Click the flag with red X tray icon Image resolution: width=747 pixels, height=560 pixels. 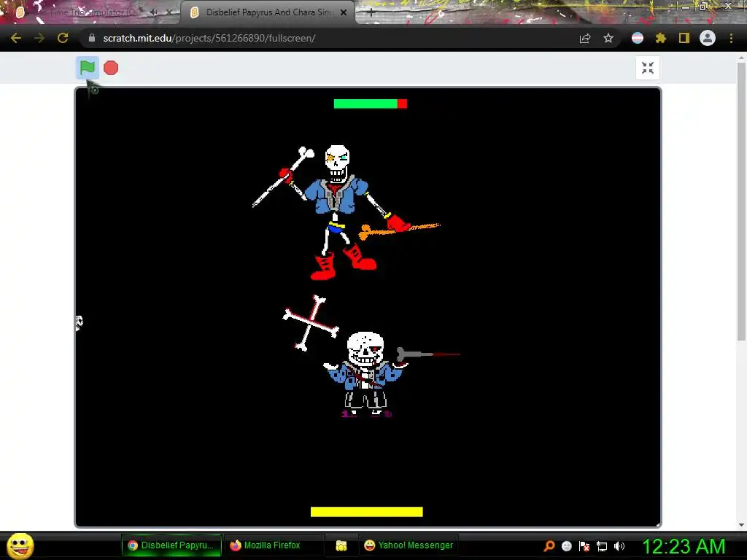584,546
